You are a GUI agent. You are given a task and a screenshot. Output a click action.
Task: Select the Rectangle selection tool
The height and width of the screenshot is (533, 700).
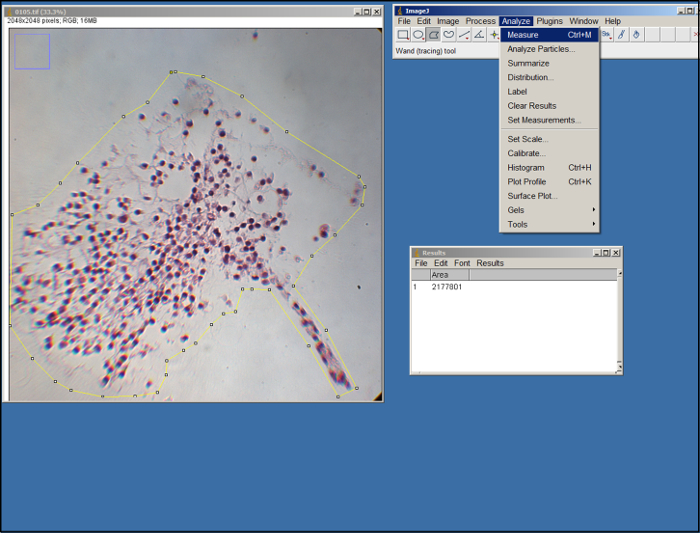tap(403, 35)
